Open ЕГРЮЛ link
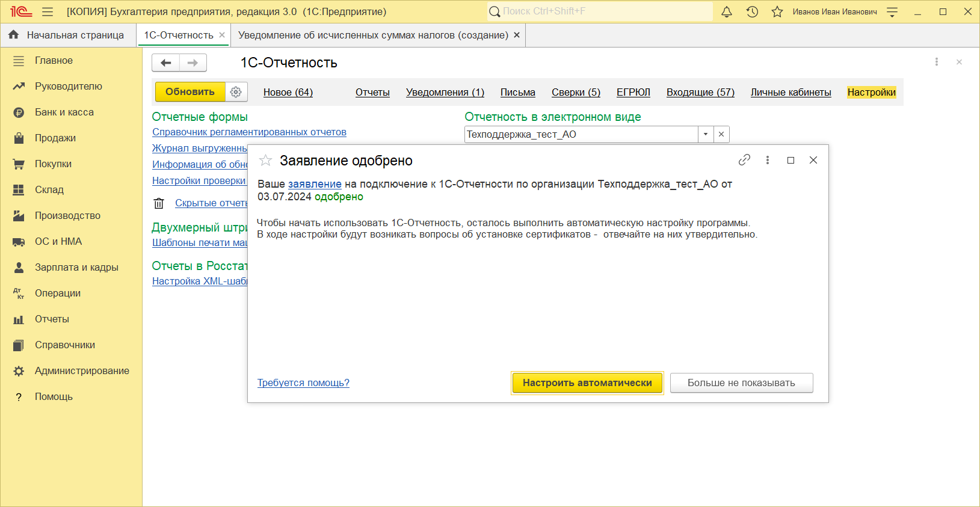 click(633, 92)
